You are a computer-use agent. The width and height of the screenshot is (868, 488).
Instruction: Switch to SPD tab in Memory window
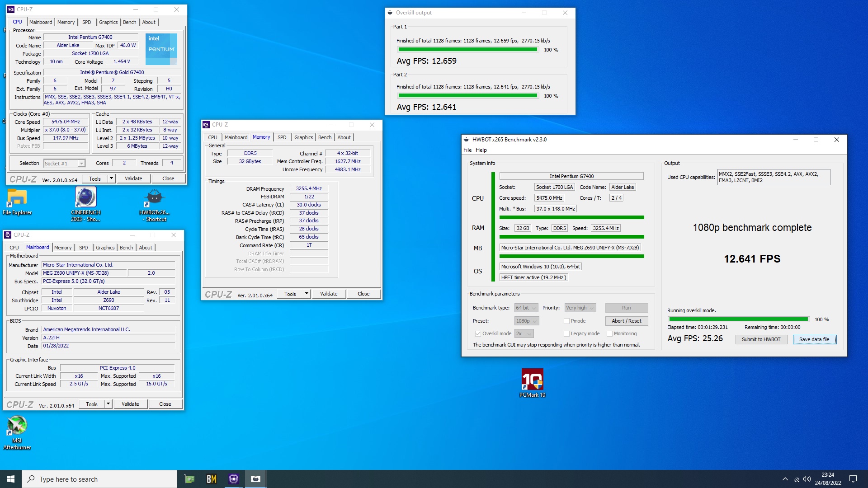pos(282,137)
